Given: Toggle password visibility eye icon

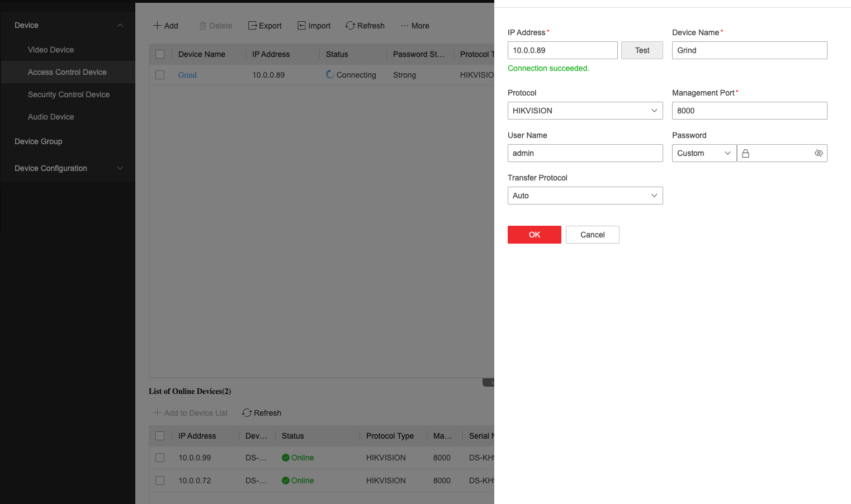Looking at the screenshot, I should 819,153.
